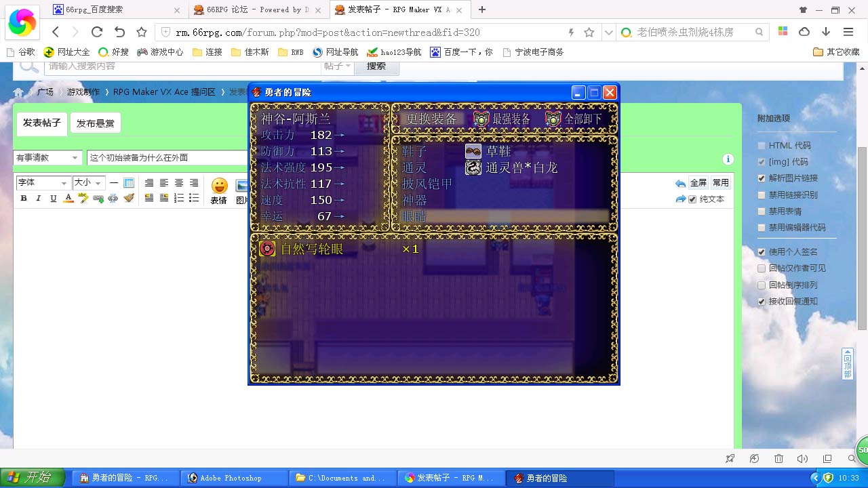Expand the 有事请教 category dropdown
Viewport: 868px width, 488px height.
click(x=47, y=158)
